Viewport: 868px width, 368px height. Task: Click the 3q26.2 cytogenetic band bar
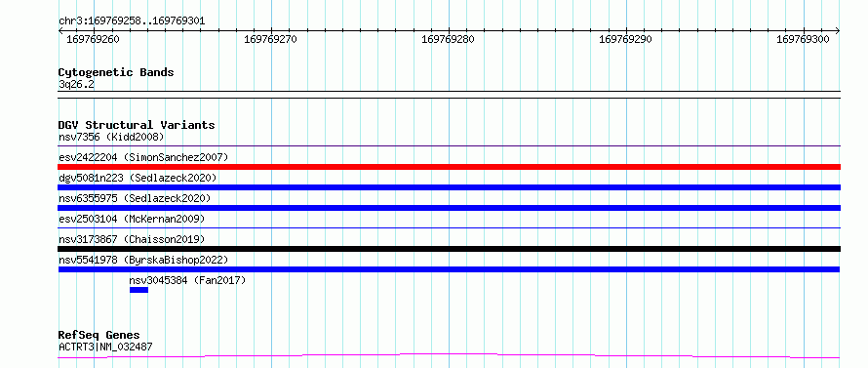(450, 95)
